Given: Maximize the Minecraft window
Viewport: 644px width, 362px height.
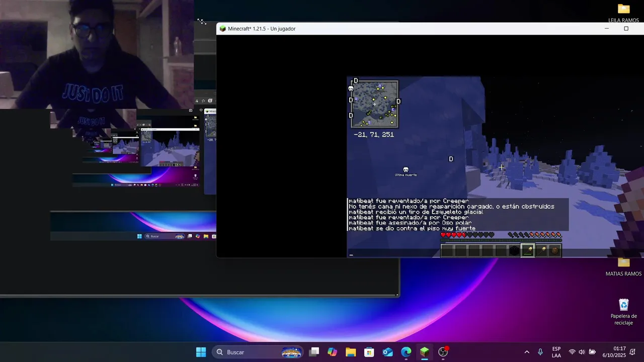Looking at the screenshot, I should (x=626, y=29).
